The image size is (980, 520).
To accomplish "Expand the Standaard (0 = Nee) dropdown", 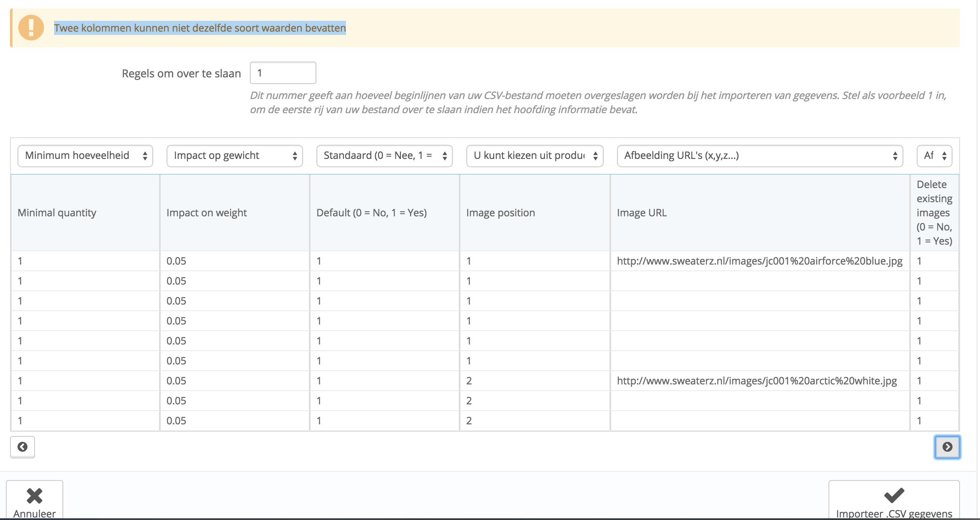I will (384, 156).
